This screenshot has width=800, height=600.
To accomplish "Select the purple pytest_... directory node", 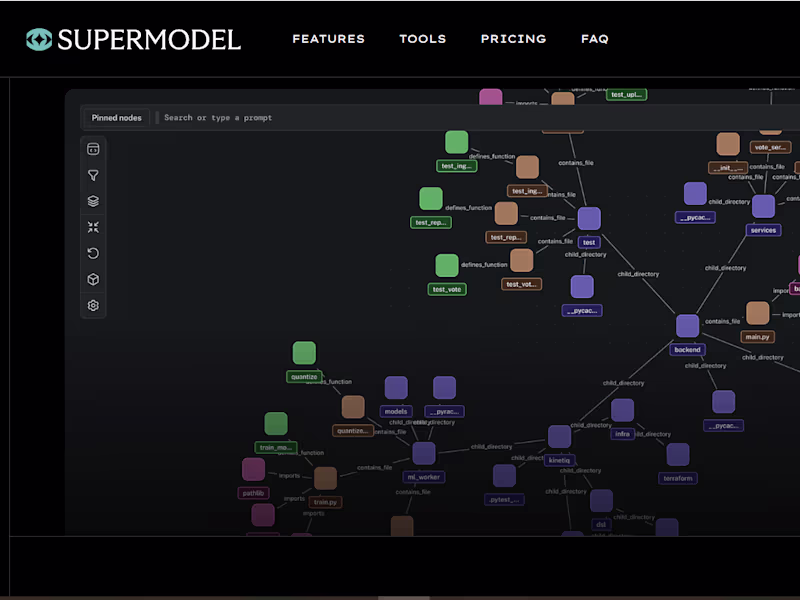I will point(504,476).
